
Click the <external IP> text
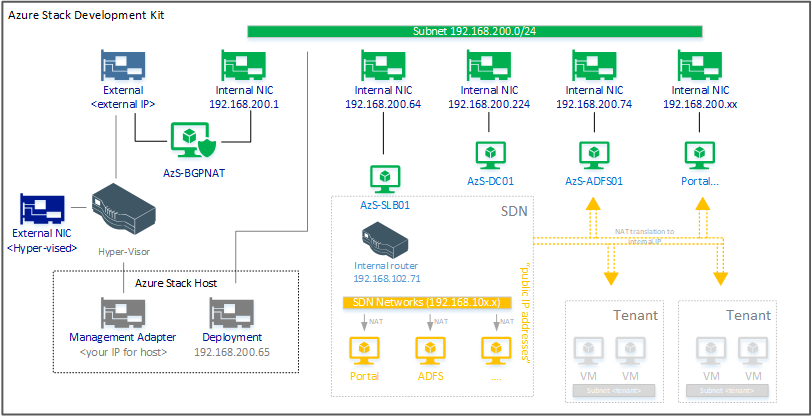point(123,104)
